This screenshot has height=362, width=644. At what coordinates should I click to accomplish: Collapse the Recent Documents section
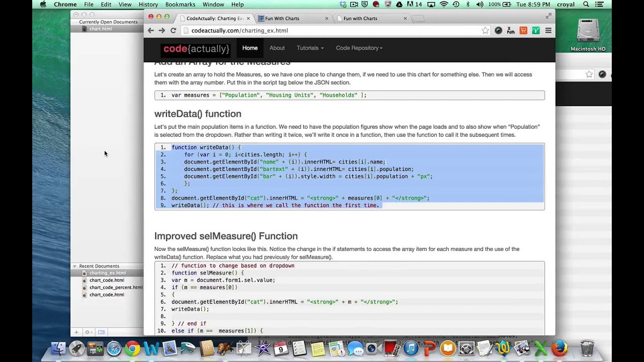(x=74, y=266)
